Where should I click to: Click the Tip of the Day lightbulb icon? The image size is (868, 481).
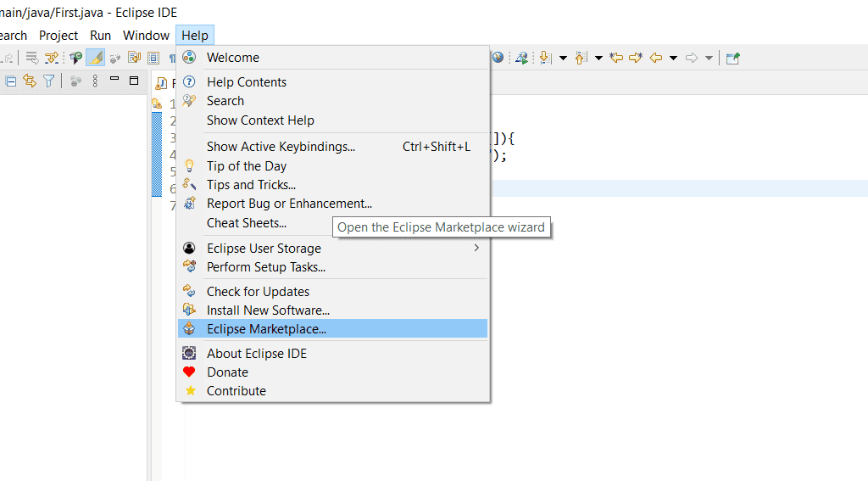pyautogui.click(x=189, y=165)
